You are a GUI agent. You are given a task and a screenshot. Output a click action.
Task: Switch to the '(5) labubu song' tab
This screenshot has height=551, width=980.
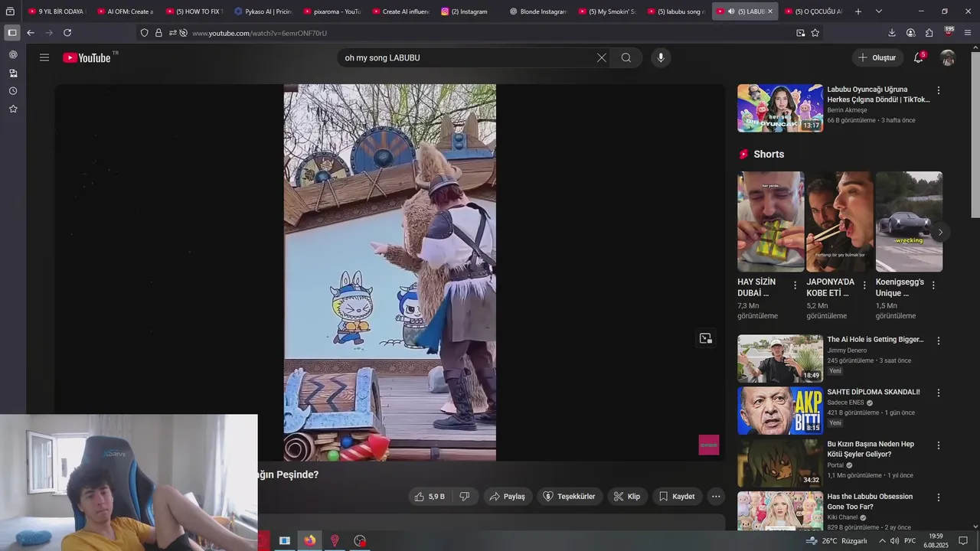676,11
